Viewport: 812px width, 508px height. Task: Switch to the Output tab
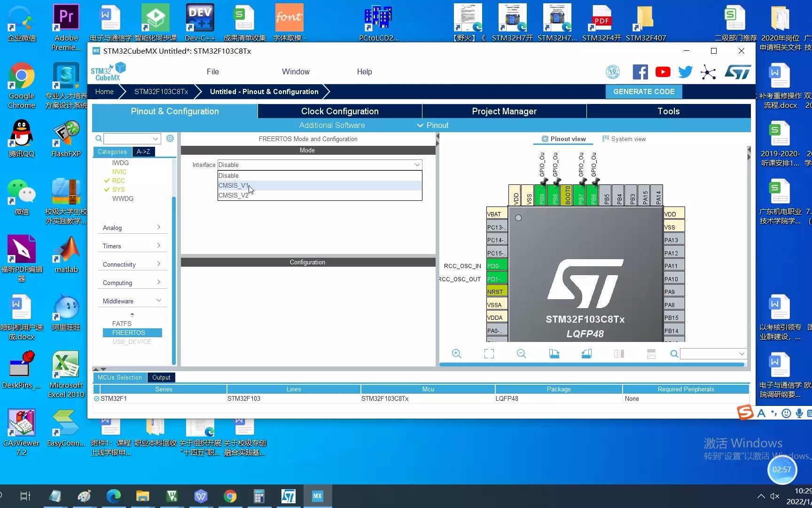pos(161,377)
